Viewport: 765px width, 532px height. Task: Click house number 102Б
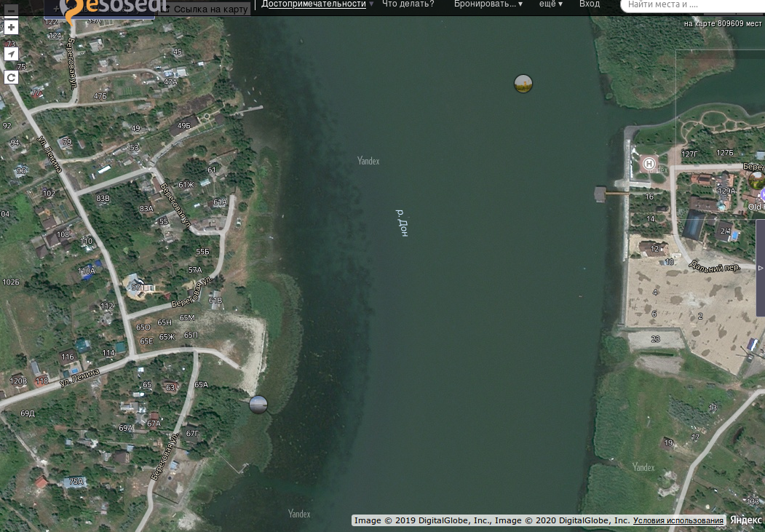coord(11,282)
